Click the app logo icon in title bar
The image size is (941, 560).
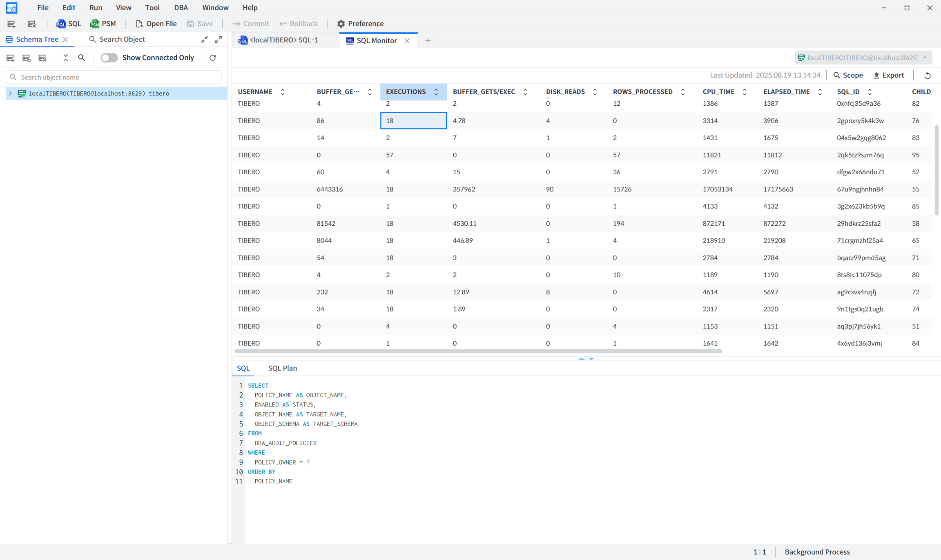[11, 8]
